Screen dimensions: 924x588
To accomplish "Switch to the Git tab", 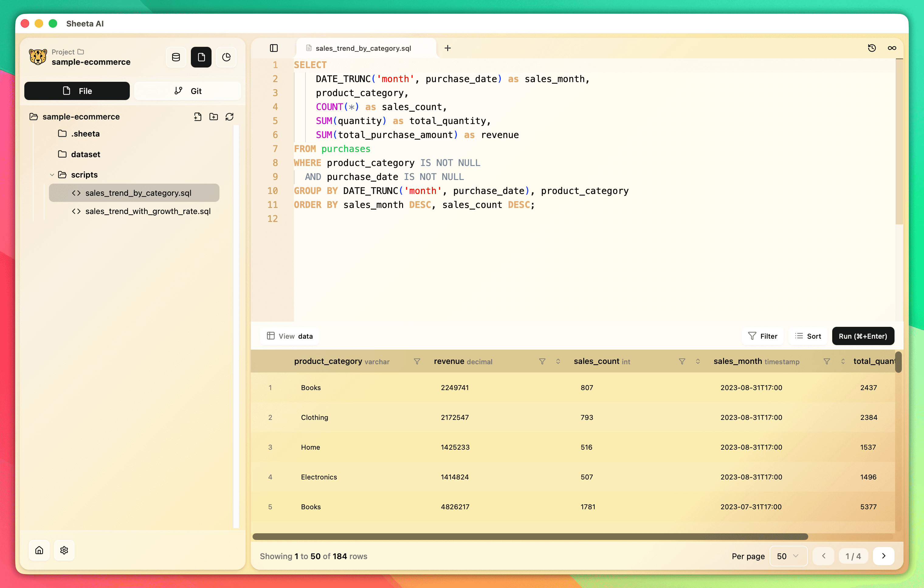I will tap(188, 91).
